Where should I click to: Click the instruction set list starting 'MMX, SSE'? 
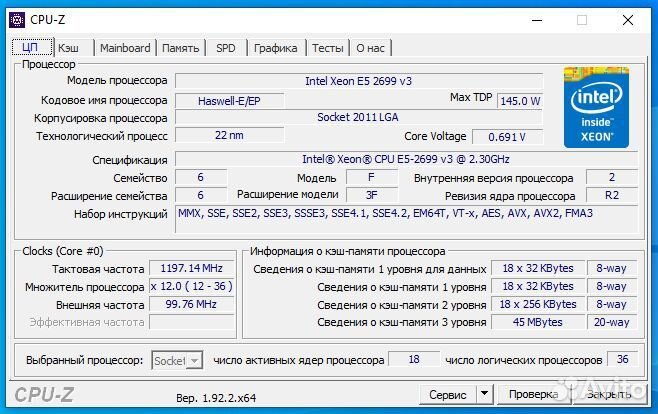(x=406, y=219)
